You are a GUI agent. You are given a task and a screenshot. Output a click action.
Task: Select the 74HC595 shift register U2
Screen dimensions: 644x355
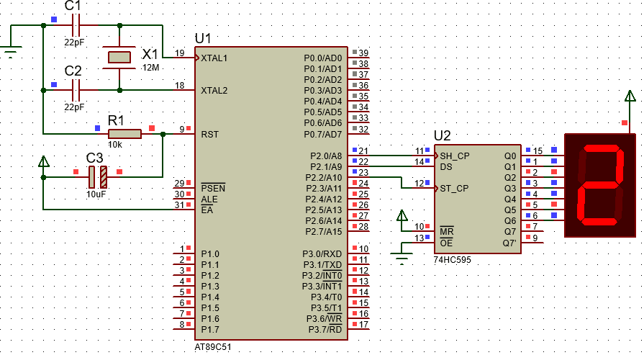coord(478,199)
